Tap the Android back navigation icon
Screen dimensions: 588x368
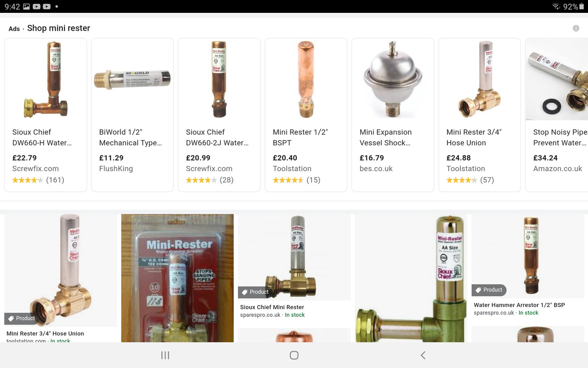pos(423,355)
